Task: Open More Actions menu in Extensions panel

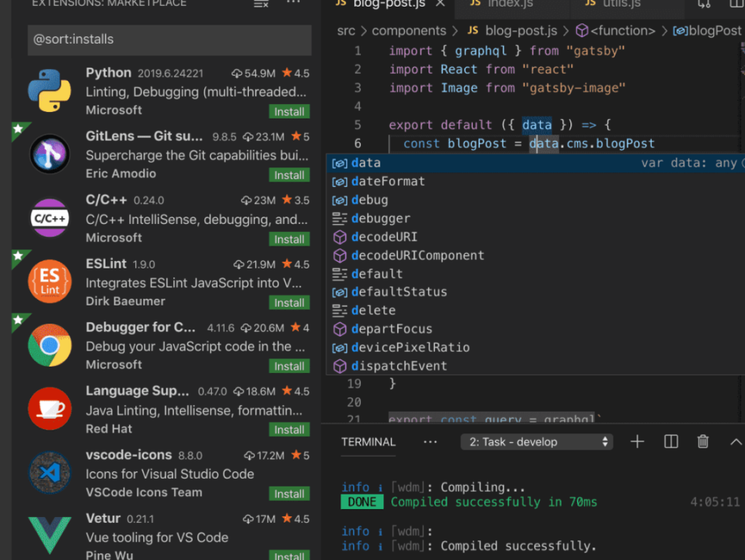Action: pos(293,4)
